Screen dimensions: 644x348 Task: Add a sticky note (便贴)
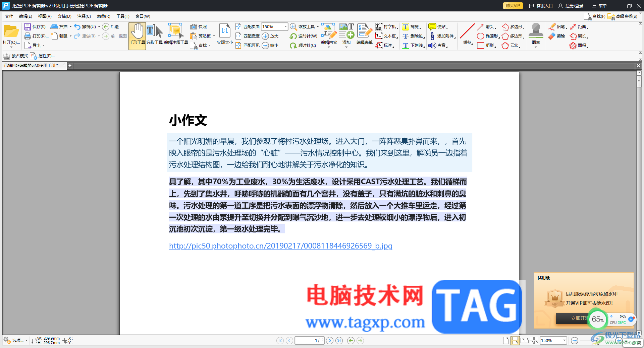438,27
